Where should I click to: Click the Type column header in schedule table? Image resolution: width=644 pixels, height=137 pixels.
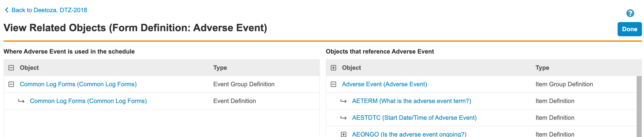click(220, 68)
